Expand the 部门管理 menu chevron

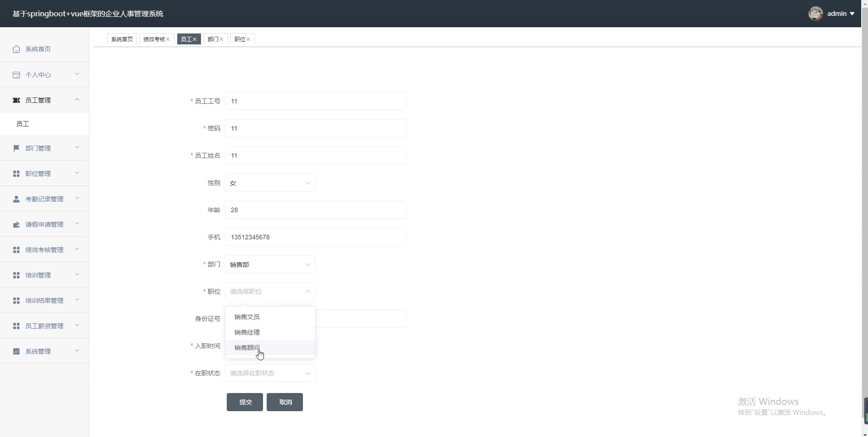coord(77,147)
